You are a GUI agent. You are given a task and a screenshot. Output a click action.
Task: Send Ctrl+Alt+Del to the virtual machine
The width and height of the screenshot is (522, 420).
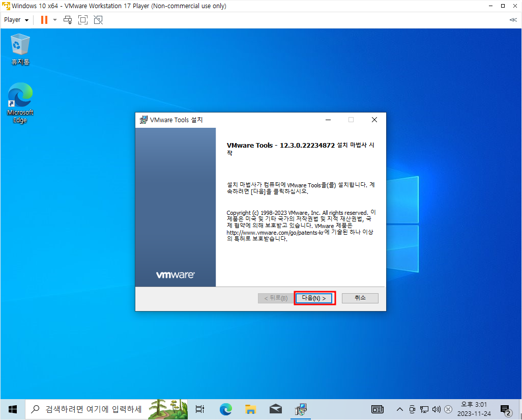[x=68, y=20]
